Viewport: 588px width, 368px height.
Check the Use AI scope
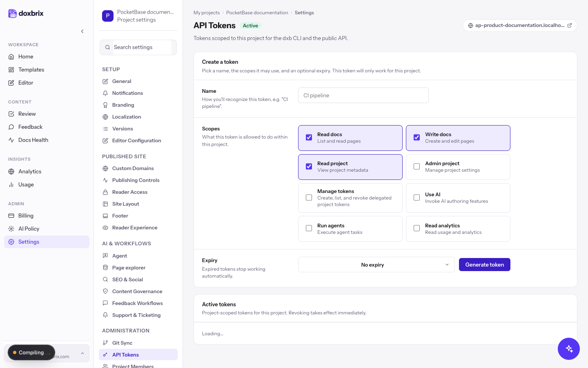[417, 197]
